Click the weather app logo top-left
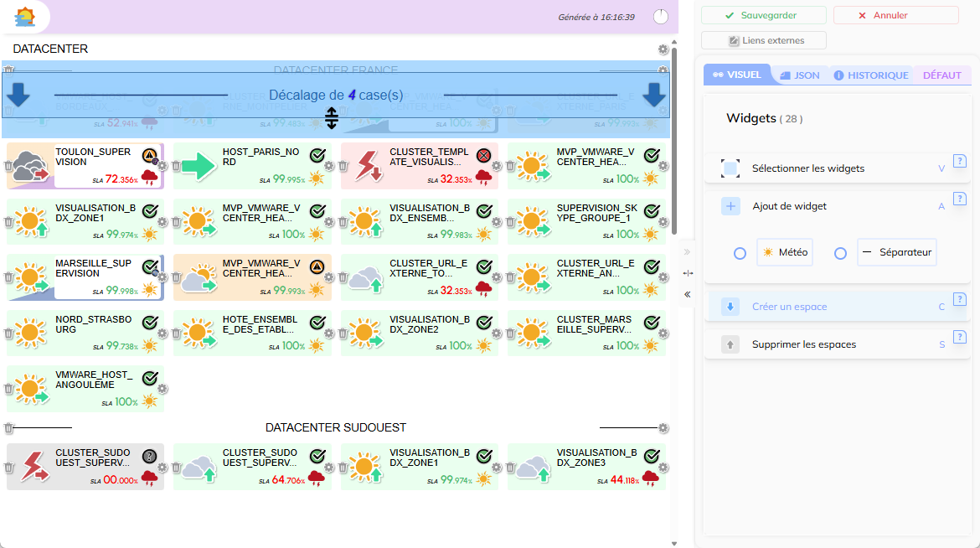This screenshot has width=980, height=548. coord(25,16)
